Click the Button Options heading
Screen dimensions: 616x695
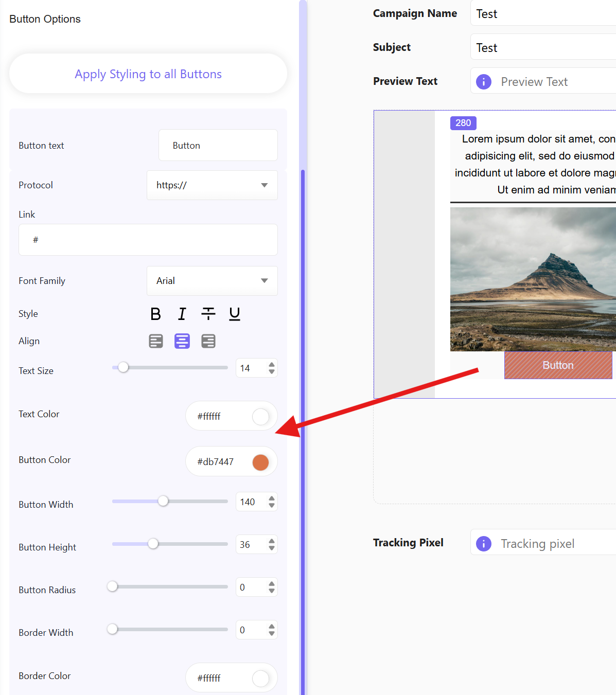point(45,19)
